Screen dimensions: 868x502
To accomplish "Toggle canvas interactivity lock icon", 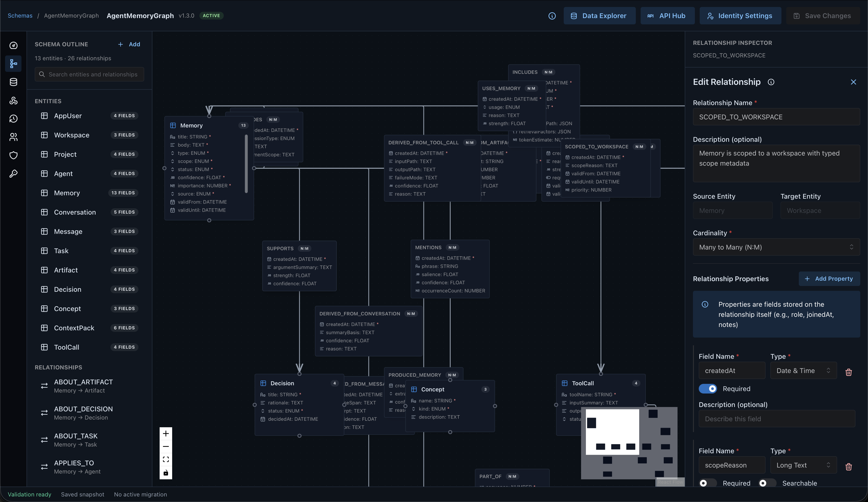I will point(166,473).
